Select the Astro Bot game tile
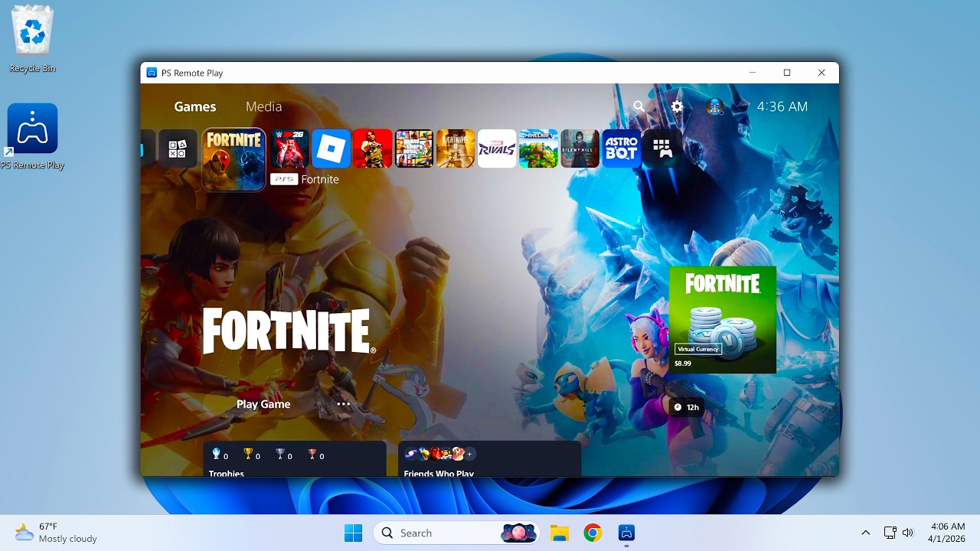This screenshot has height=551, width=980. coord(621,148)
